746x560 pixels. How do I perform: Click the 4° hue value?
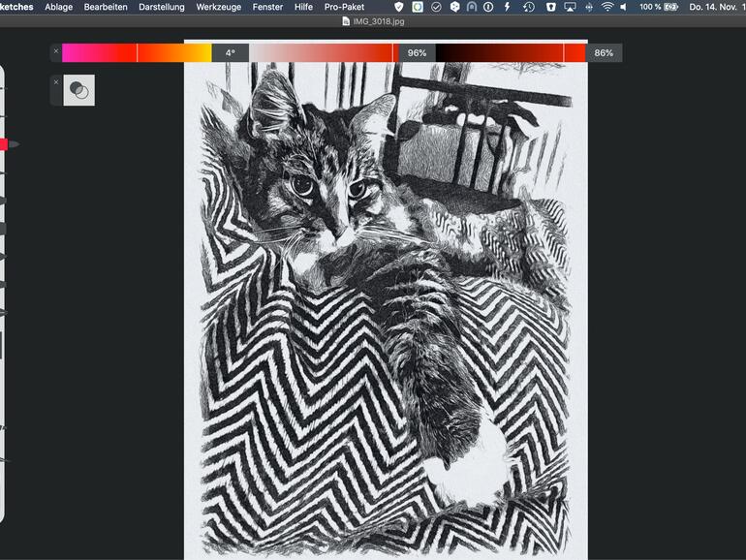coord(231,53)
